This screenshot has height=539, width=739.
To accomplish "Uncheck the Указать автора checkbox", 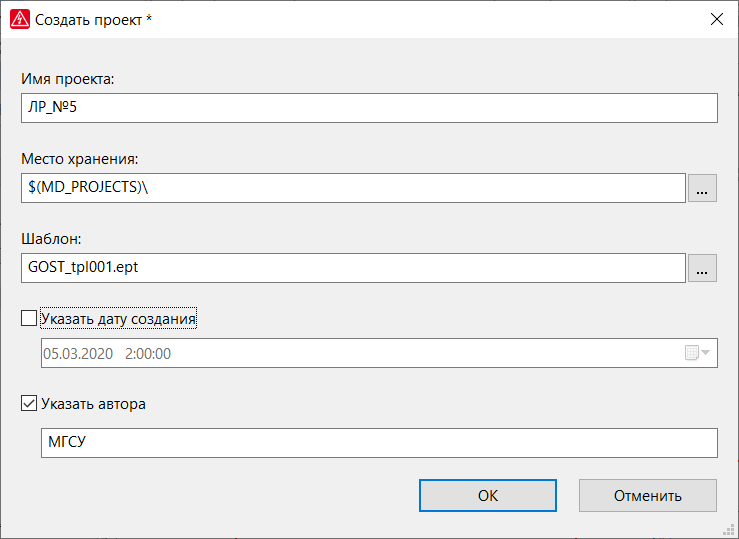I will pos(29,403).
